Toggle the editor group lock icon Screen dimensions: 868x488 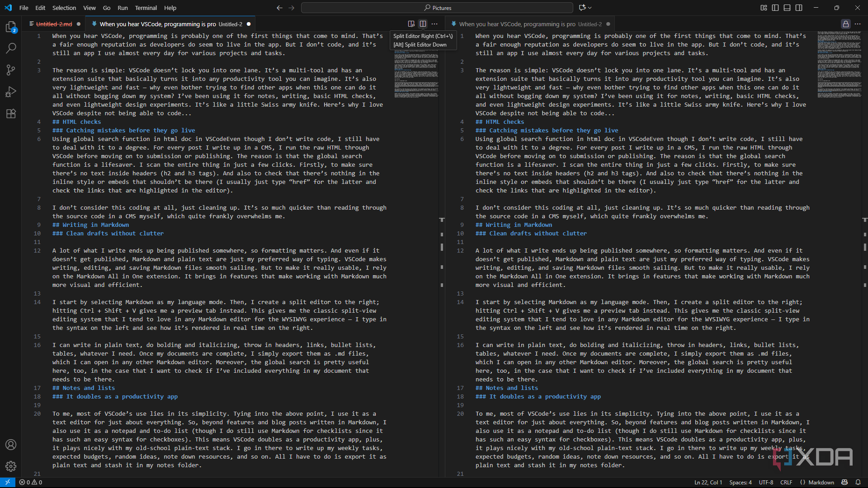pyautogui.click(x=845, y=24)
